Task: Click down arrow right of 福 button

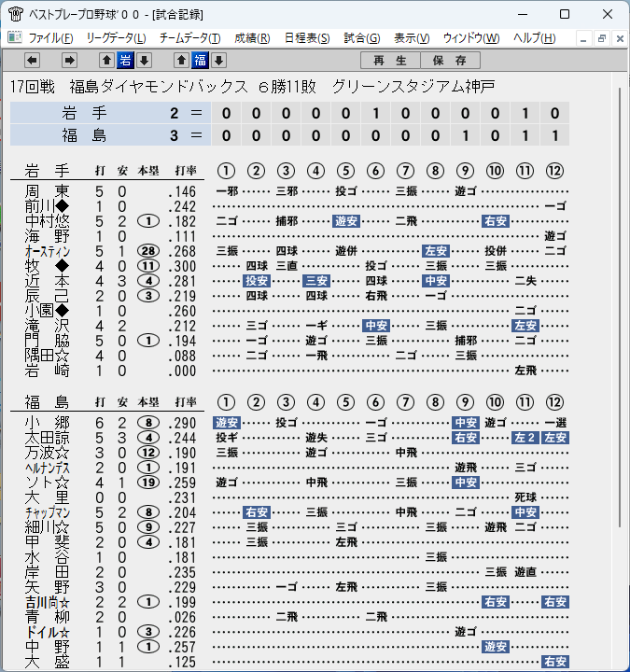Action: (218, 61)
